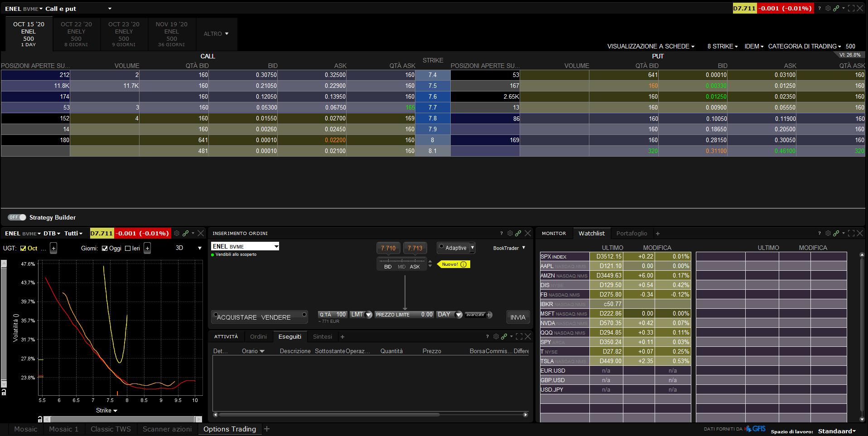Click the Attività panel link icon

[504, 336]
